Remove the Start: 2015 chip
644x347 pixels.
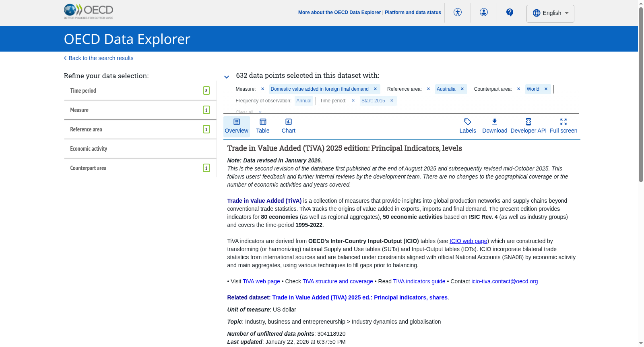392,101
